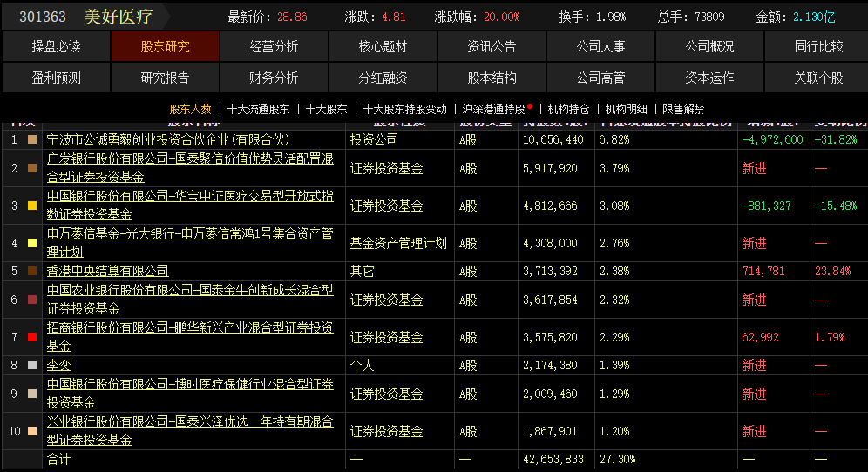This screenshot has width=868, height=472.
Task: Open the 股本结构 tab
Action: [492, 78]
